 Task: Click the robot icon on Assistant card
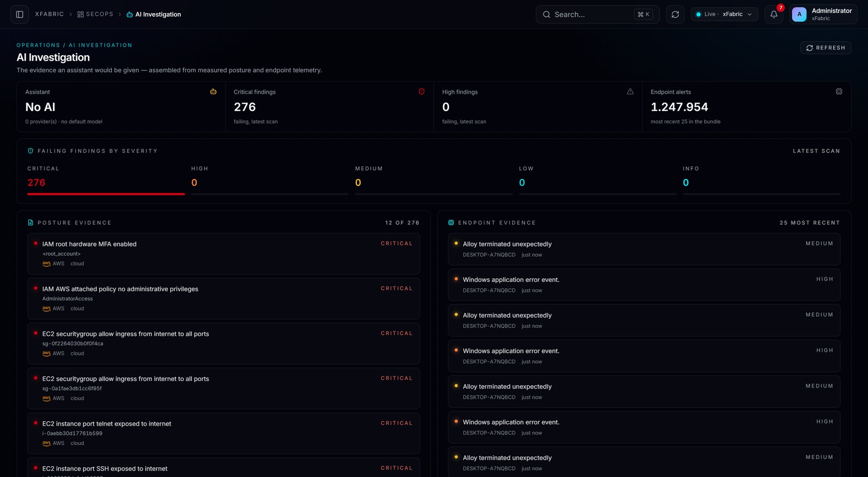[x=213, y=92]
